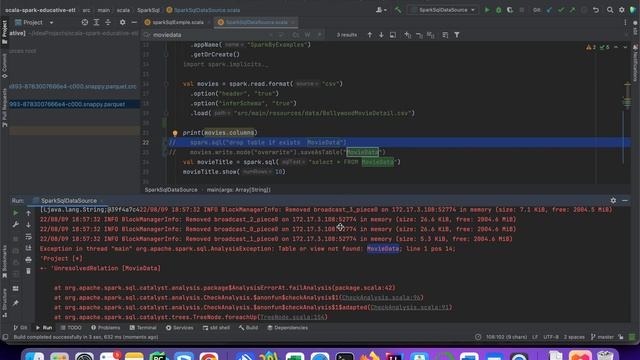The height and width of the screenshot is (360, 640).
Task: Build project with the hammer icon
Action: pos(398,10)
